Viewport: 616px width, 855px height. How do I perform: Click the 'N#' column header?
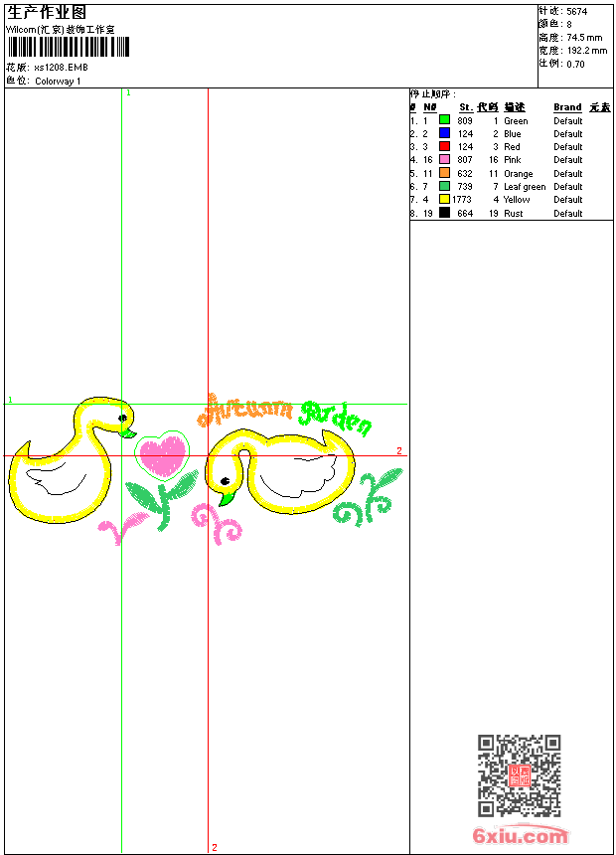430,107
